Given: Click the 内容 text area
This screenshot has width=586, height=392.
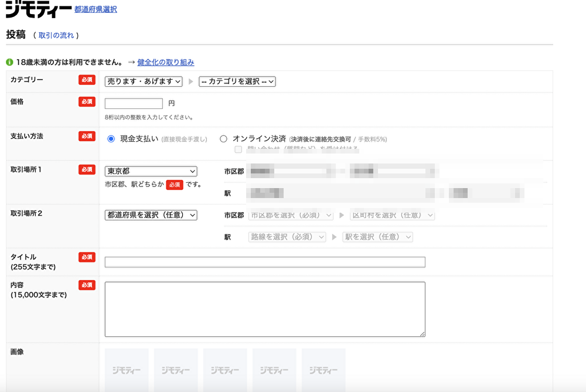Looking at the screenshot, I should (265, 309).
